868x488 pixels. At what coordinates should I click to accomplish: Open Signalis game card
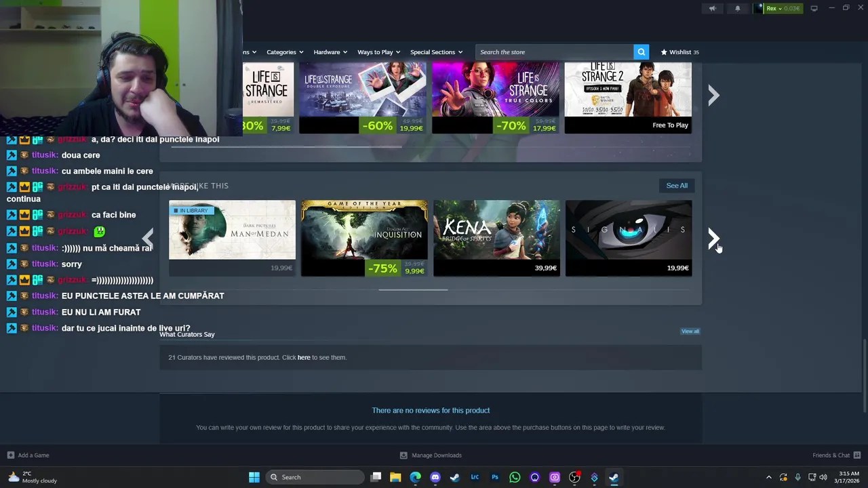(x=629, y=238)
